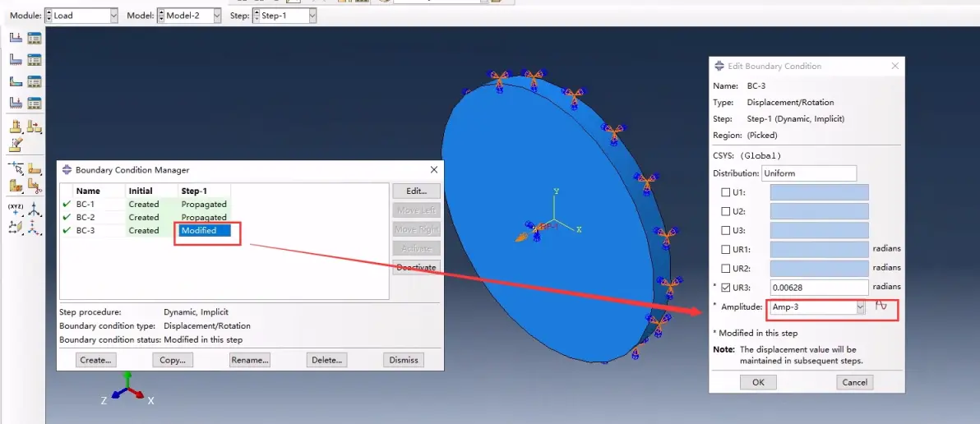Click the create amplitude curve icon
This screenshot has width=980, height=424.
click(881, 306)
